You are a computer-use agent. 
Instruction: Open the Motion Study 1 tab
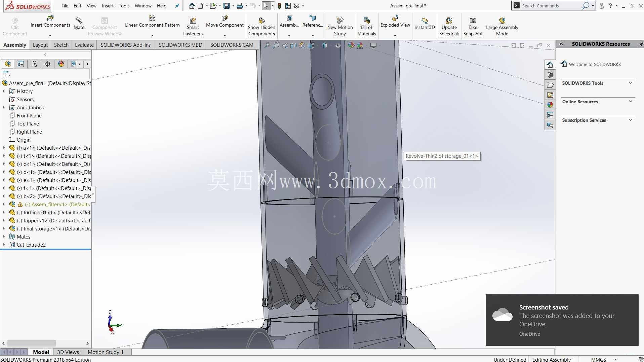106,352
